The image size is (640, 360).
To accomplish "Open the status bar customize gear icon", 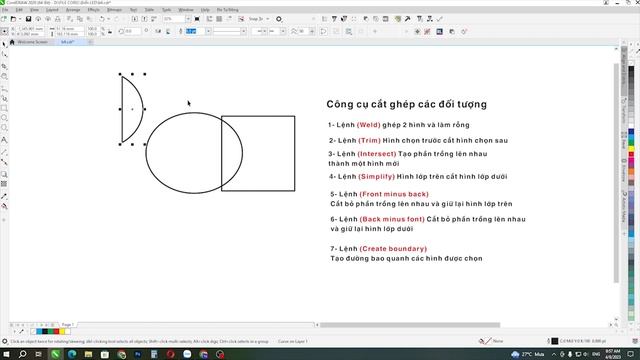I will [4, 341].
